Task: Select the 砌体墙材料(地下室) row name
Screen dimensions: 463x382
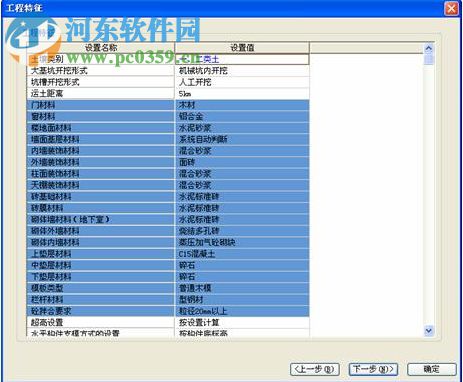Action: pos(101,220)
